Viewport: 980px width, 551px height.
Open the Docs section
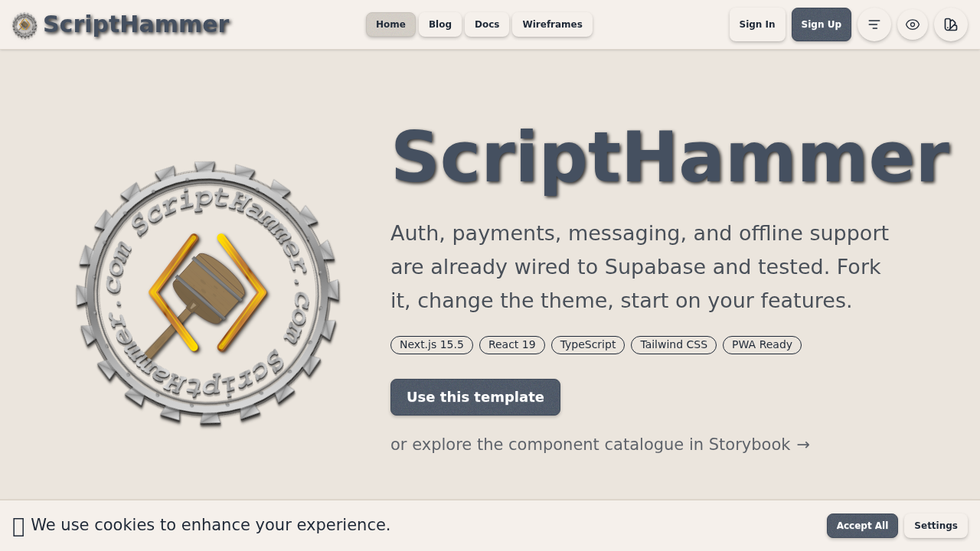pos(487,24)
